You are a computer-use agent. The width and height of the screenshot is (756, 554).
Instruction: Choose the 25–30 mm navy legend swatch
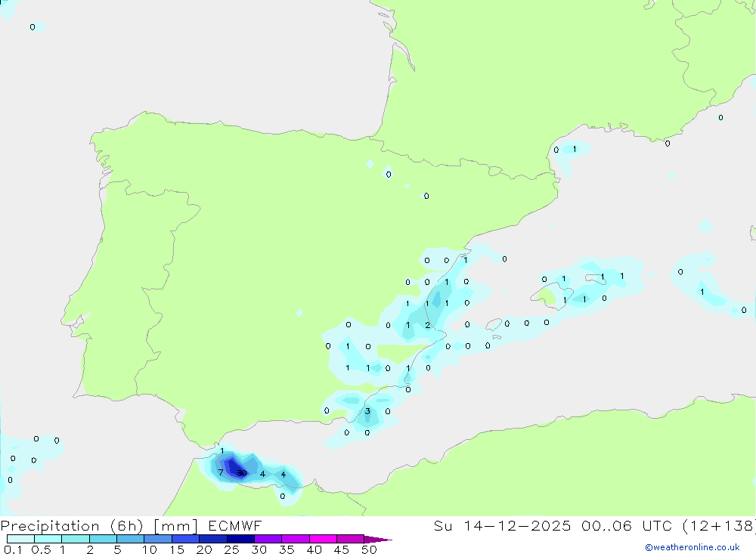tap(240, 539)
